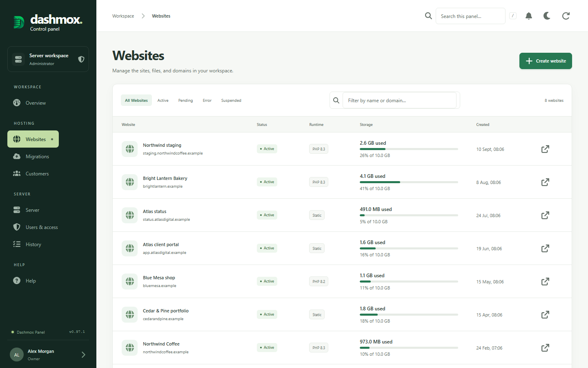
Task: Click the Storage column header
Action: pos(366,125)
